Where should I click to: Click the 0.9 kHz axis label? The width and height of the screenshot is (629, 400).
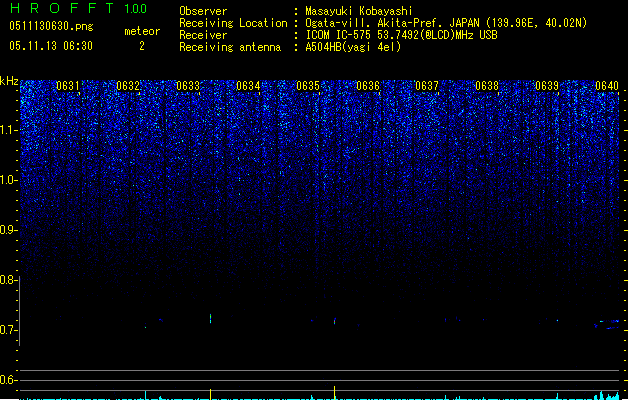(8, 230)
